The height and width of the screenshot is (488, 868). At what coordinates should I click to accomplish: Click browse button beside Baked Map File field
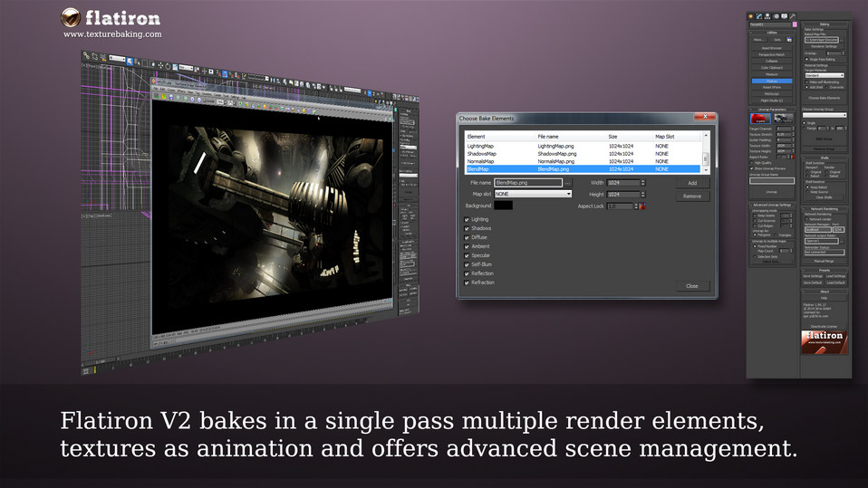pyautogui.click(x=843, y=40)
